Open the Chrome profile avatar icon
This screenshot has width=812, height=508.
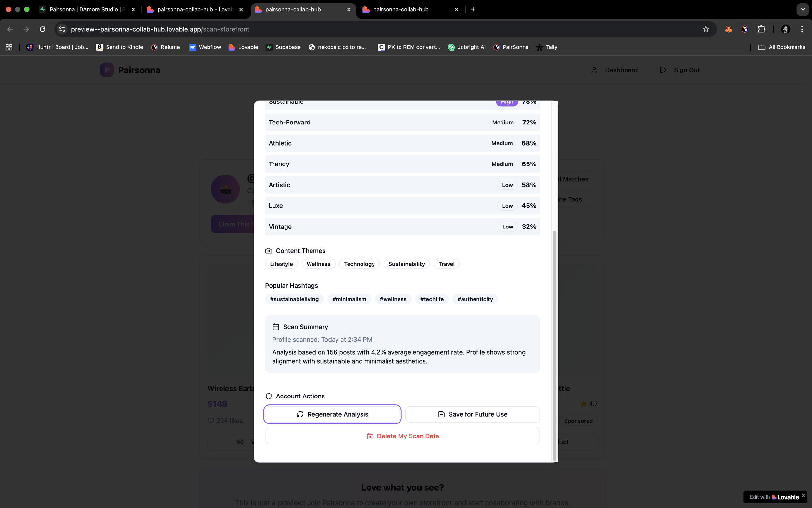(x=785, y=29)
